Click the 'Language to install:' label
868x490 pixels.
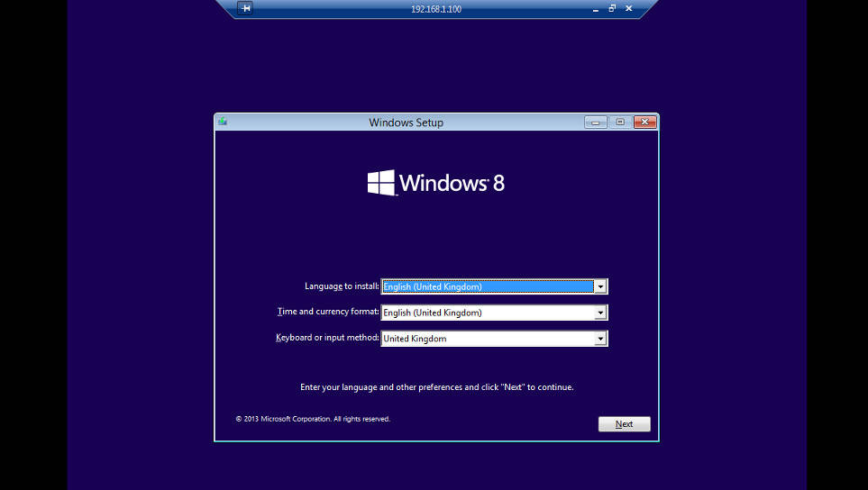tap(342, 286)
